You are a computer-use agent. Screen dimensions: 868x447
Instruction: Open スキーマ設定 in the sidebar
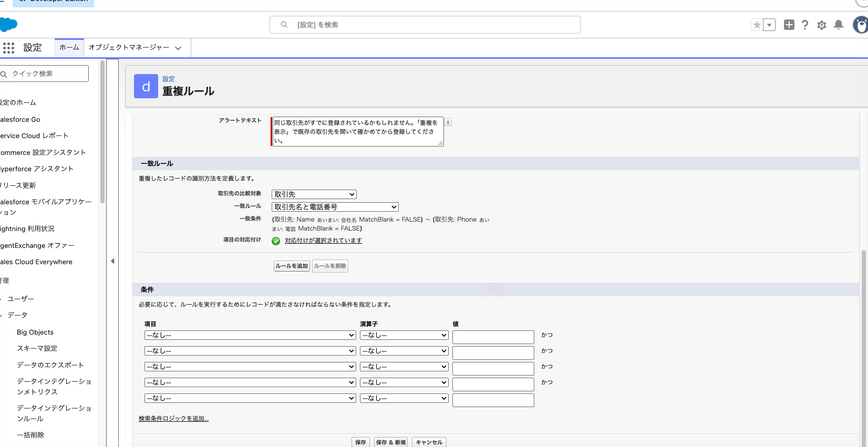[x=37, y=348]
